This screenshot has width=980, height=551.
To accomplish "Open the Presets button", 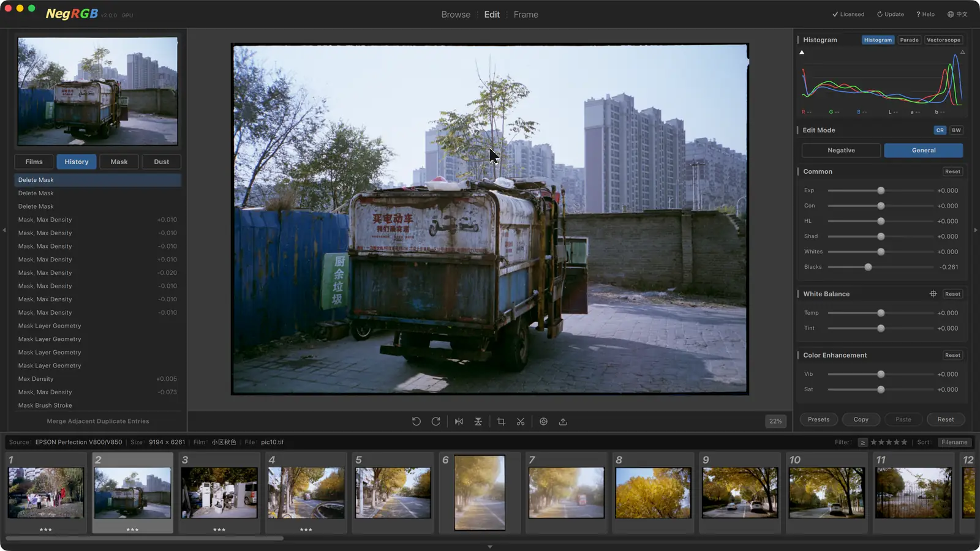I will pos(818,419).
